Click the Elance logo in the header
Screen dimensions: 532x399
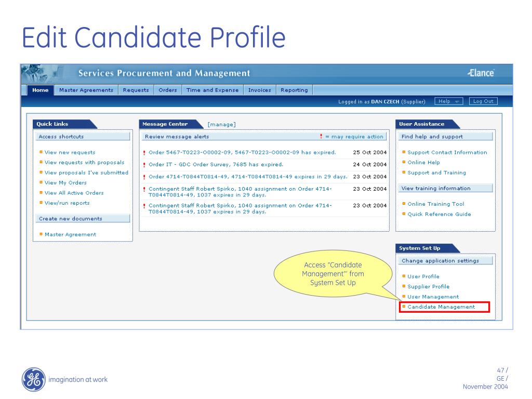coord(480,73)
